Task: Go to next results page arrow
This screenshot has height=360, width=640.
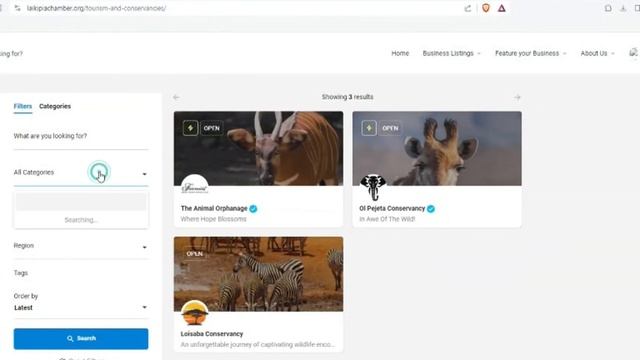Action: (517, 97)
